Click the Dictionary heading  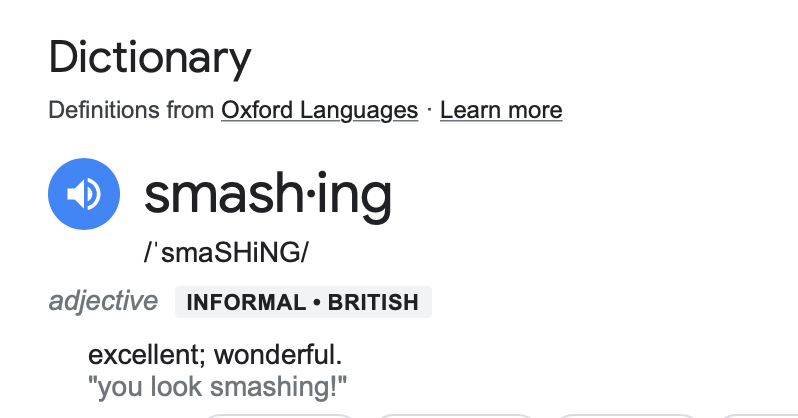[150, 58]
